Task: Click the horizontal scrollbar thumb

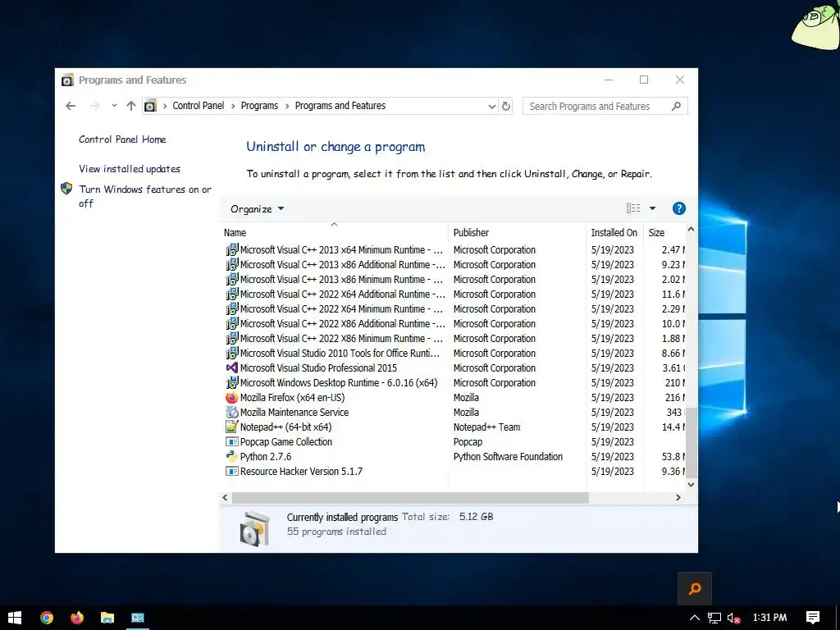Action: (410, 498)
